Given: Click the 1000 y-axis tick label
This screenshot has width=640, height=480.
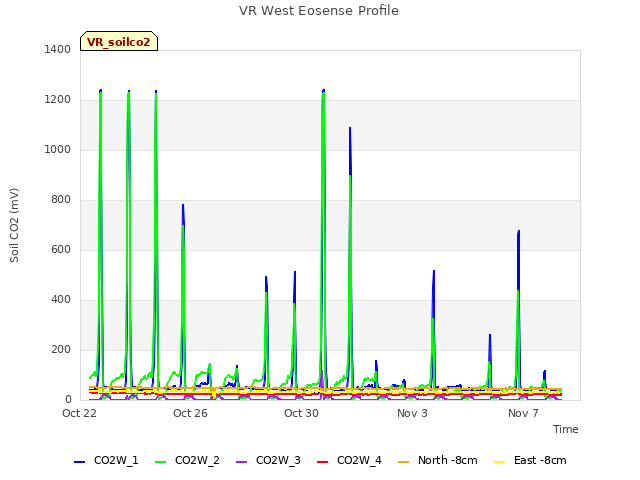Looking at the screenshot, I should click(58, 149).
